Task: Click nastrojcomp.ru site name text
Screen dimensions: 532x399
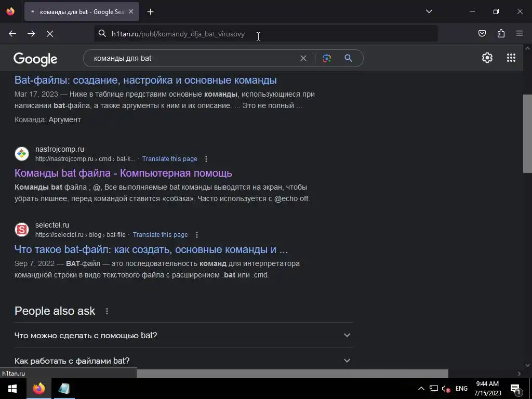Action: tap(60, 149)
